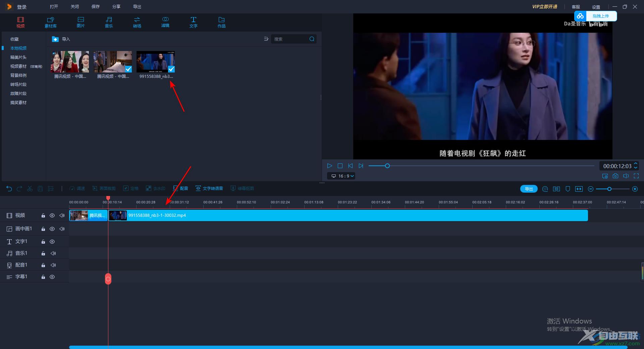Delete clip with the trash icon
This screenshot has width=644, height=349.
pos(40,189)
